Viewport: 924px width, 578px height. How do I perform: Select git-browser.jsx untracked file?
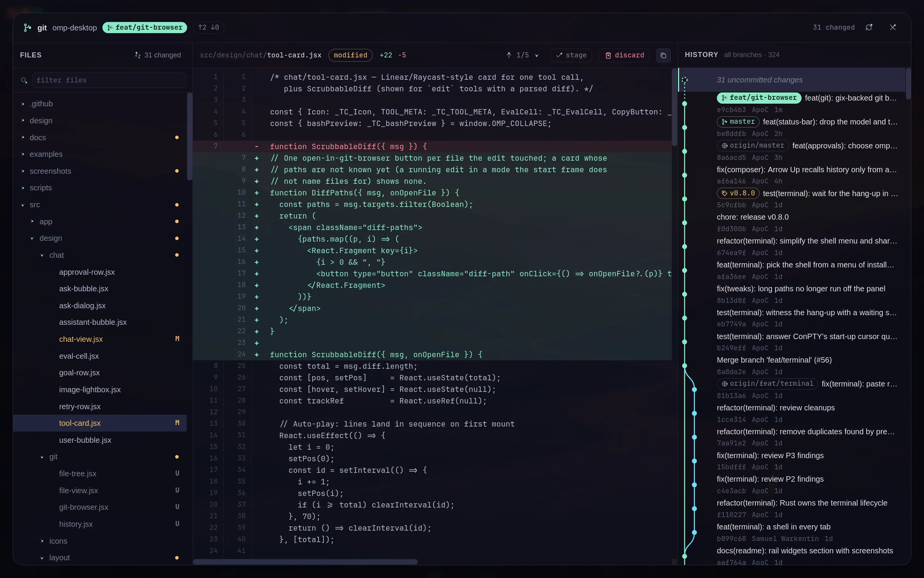(100, 507)
